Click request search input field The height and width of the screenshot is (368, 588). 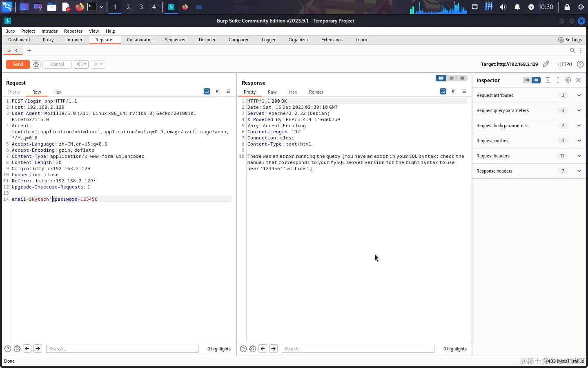[122, 349]
